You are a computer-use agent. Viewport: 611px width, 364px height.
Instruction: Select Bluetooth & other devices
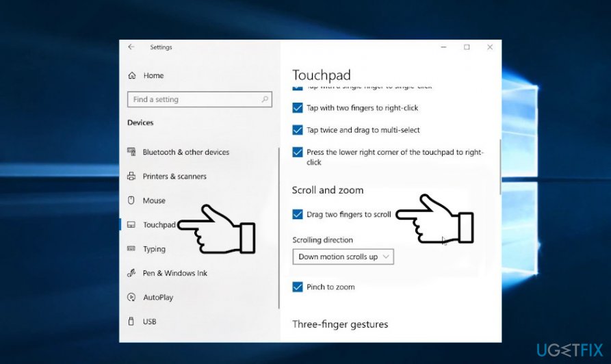(186, 152)
